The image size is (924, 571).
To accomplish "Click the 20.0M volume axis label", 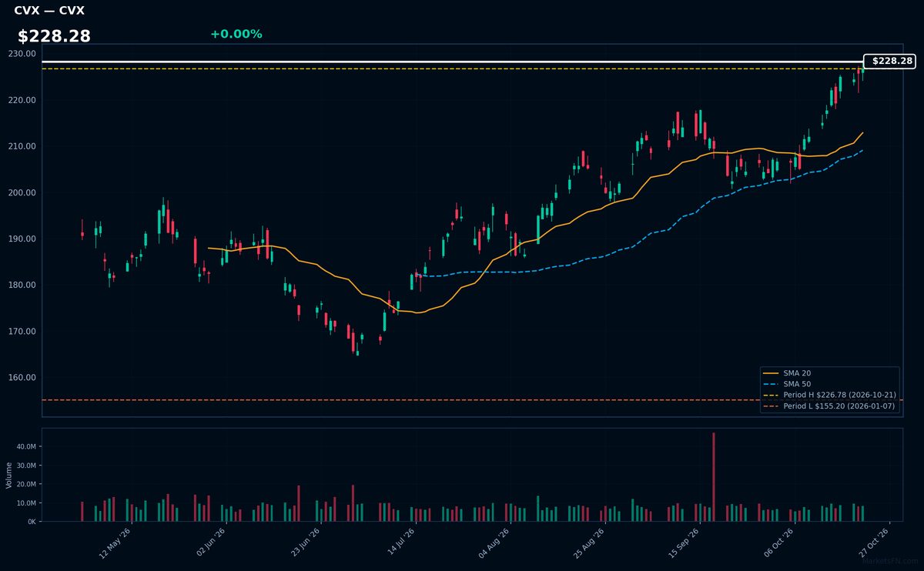I will (27, 484).
